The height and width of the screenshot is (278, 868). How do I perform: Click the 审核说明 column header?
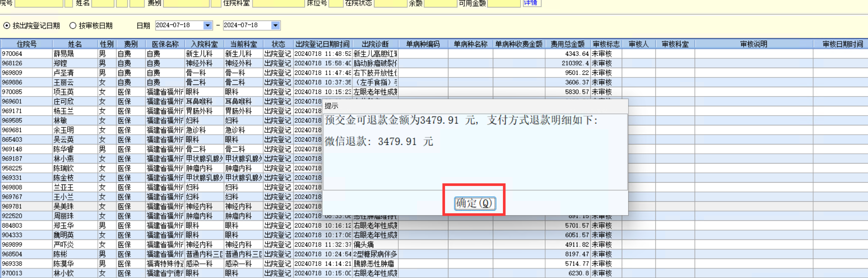point(754,44)
